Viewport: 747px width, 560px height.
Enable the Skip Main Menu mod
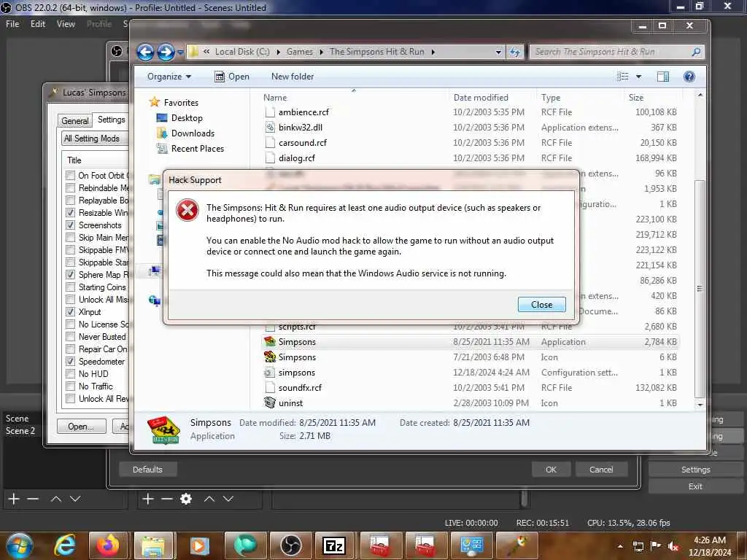tap(71, 237)
